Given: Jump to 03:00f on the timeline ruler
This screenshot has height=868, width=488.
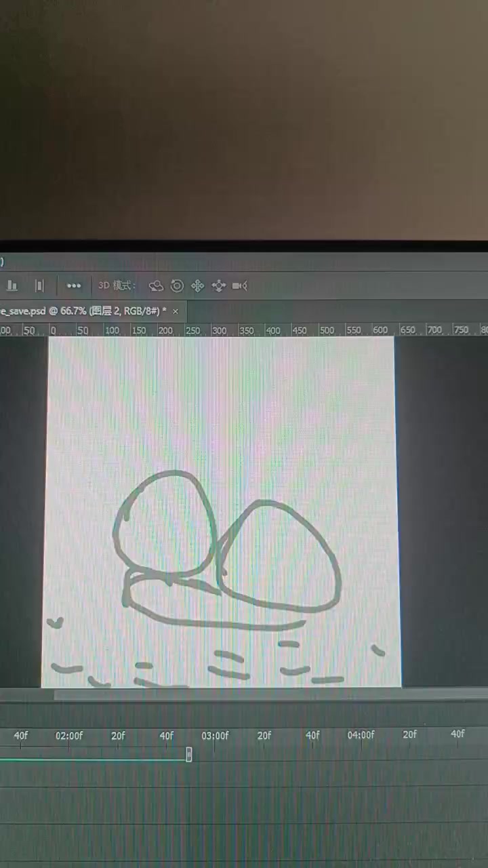Looking at the screenshot, I should (215, 736).
